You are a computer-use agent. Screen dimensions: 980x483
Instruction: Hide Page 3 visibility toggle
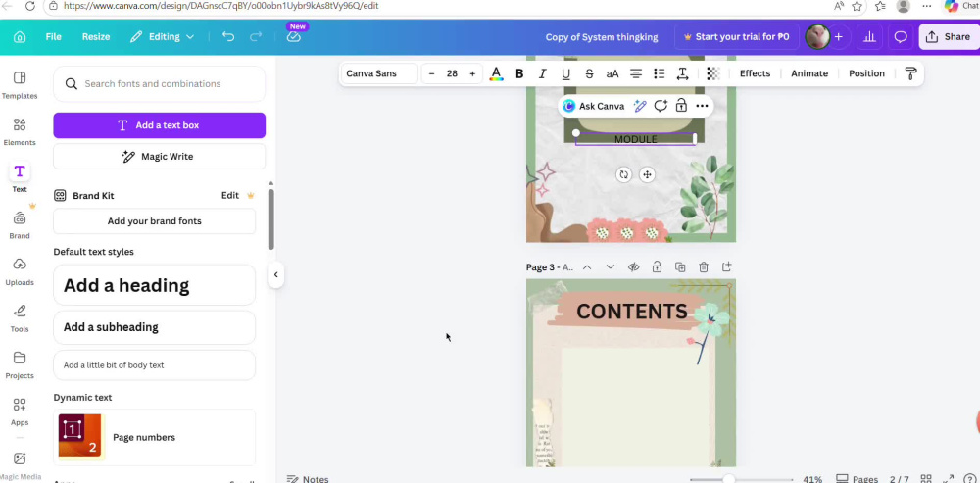click(633, 267)
